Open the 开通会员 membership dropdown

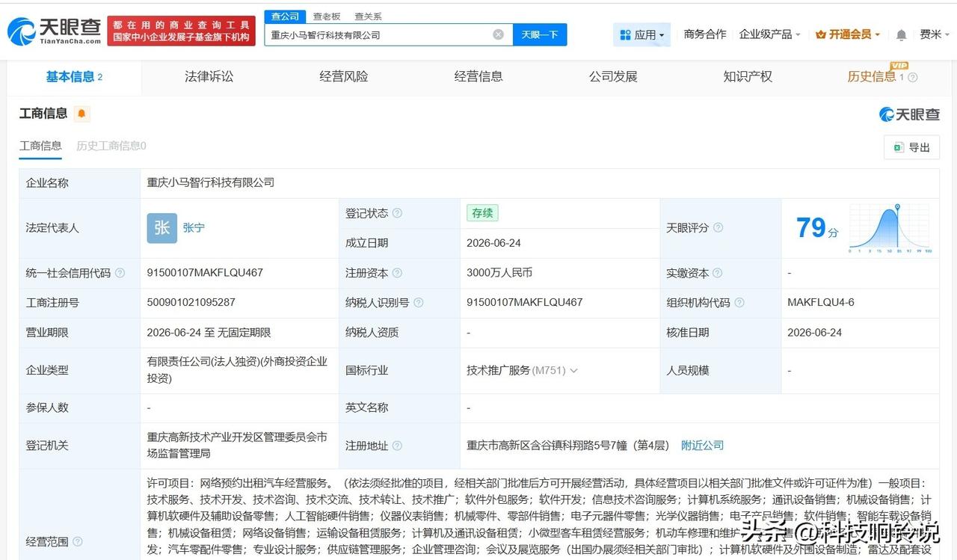pyautogui.click(x=847, y=34)
